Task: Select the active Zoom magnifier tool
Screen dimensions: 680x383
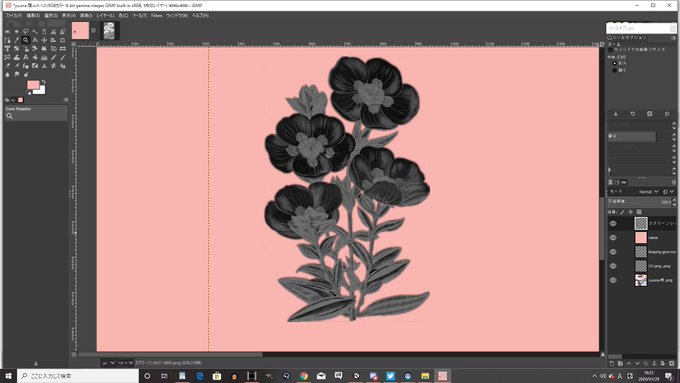Action: (26, 40)
